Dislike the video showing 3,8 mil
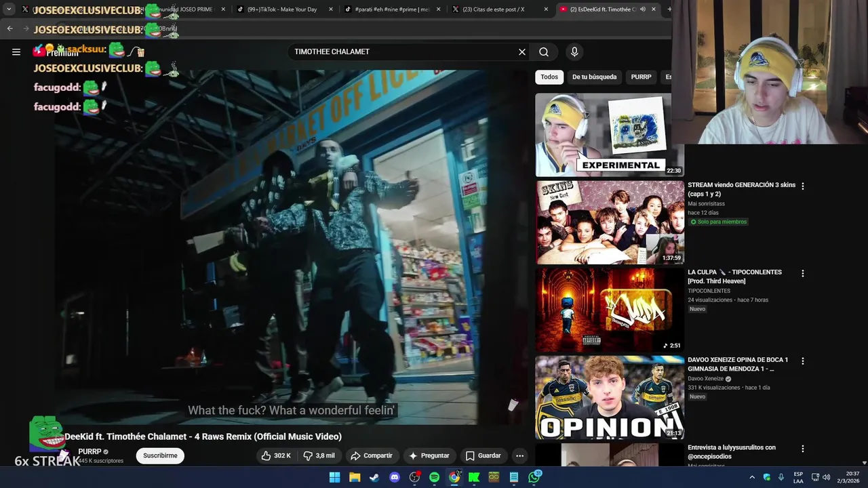This screenshot has width=868, height=488. 319,455
